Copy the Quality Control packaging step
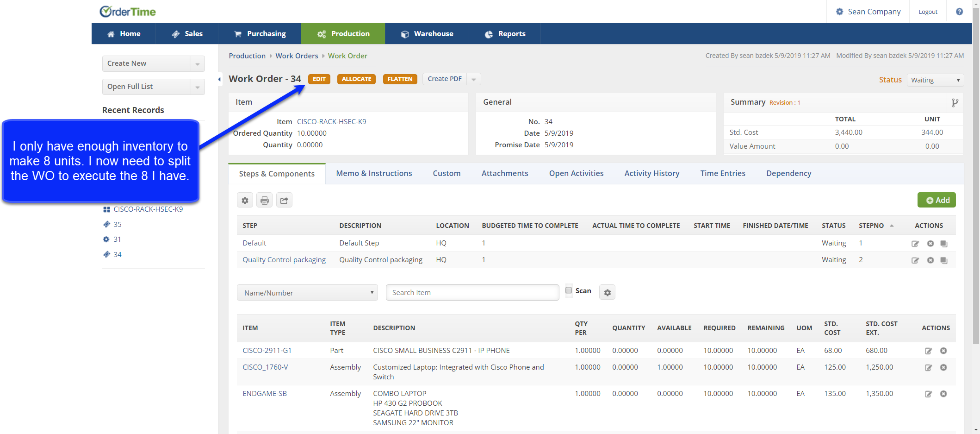Viewport: 980px width, 434px height. pyautogui.click(x=944, y=260)
